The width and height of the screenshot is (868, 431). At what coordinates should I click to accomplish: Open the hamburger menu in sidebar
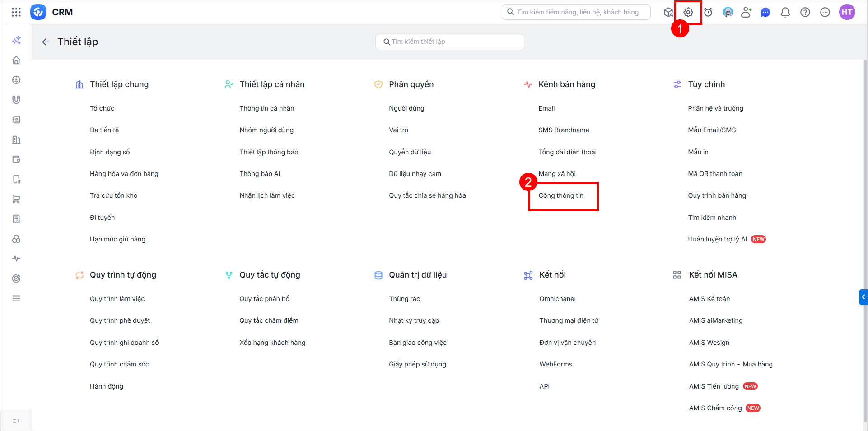(x=16, y=298)
